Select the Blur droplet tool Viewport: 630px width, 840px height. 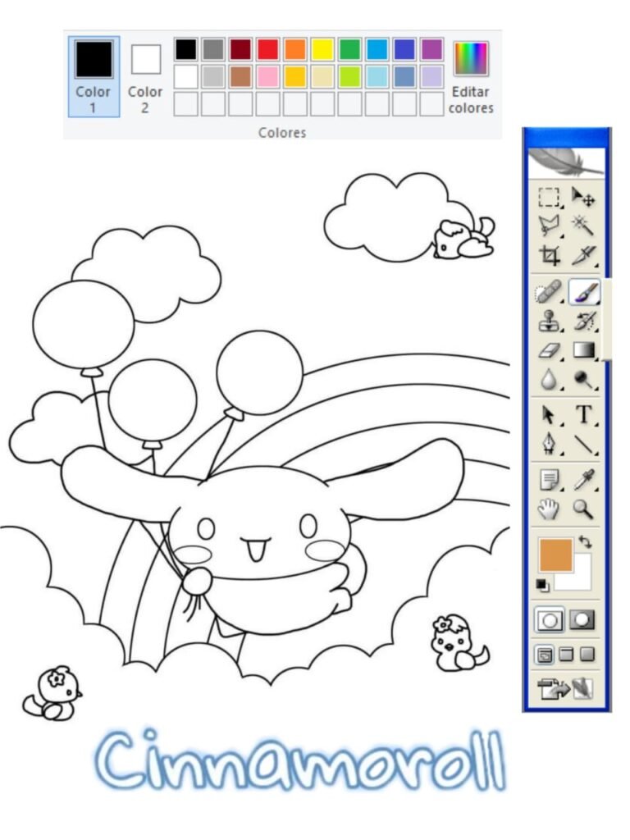pyautogui.click(x=549, y=380)
